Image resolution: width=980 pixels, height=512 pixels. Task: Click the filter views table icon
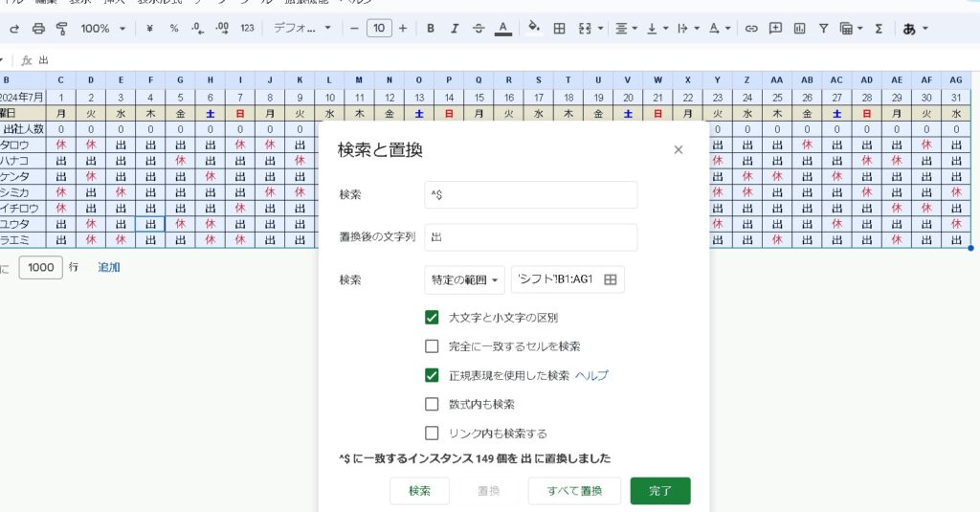[846, 28]
